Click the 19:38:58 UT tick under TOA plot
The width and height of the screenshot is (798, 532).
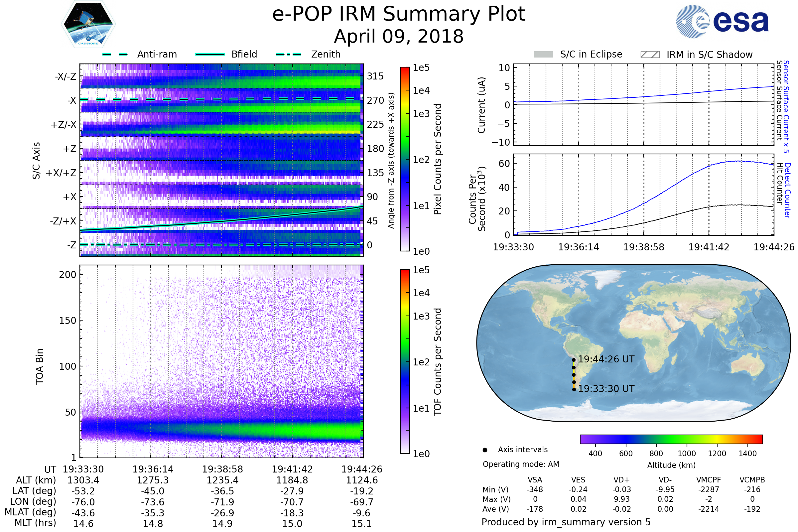click(x=222, y=469)
